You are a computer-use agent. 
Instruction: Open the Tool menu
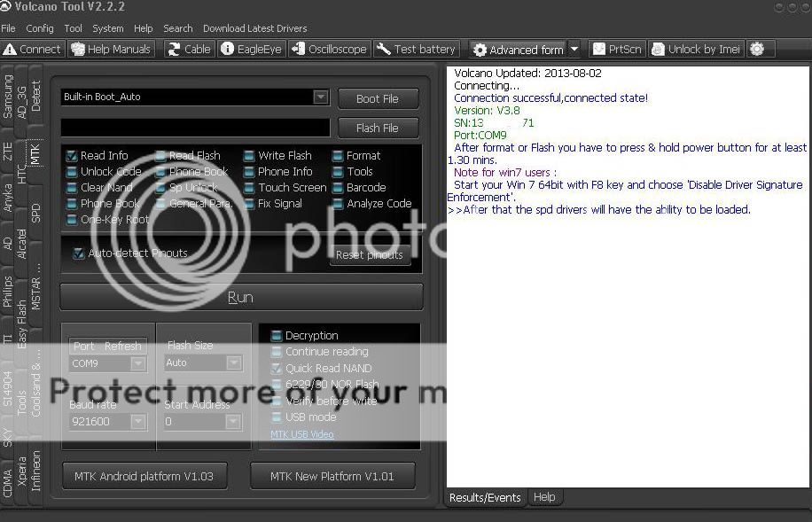(73, 28)
